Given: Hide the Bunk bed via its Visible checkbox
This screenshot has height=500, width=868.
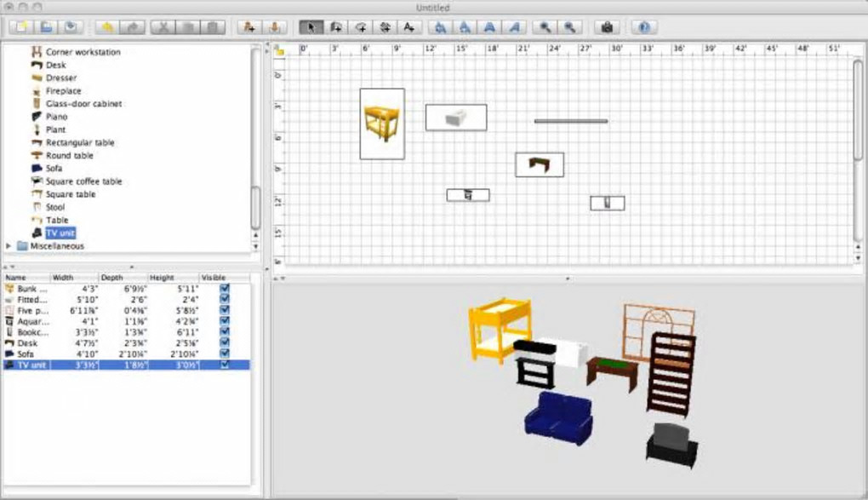Looking at the screenshot, I should click(224, 289).
